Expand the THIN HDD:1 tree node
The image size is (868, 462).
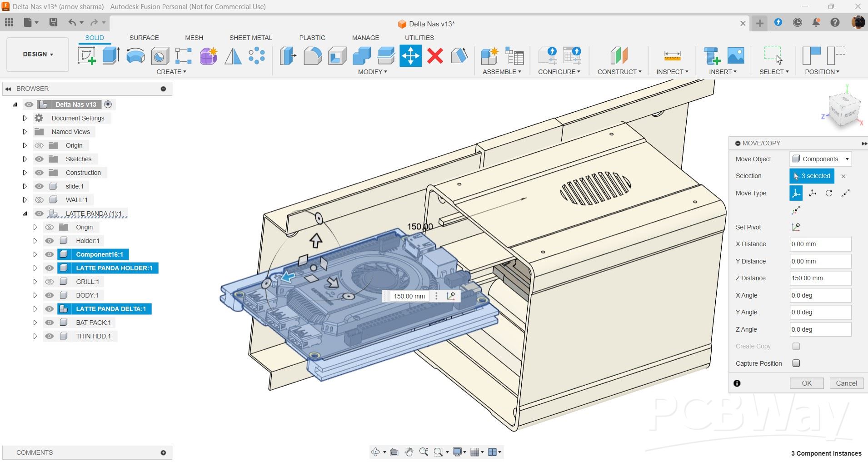click(35, 336)
